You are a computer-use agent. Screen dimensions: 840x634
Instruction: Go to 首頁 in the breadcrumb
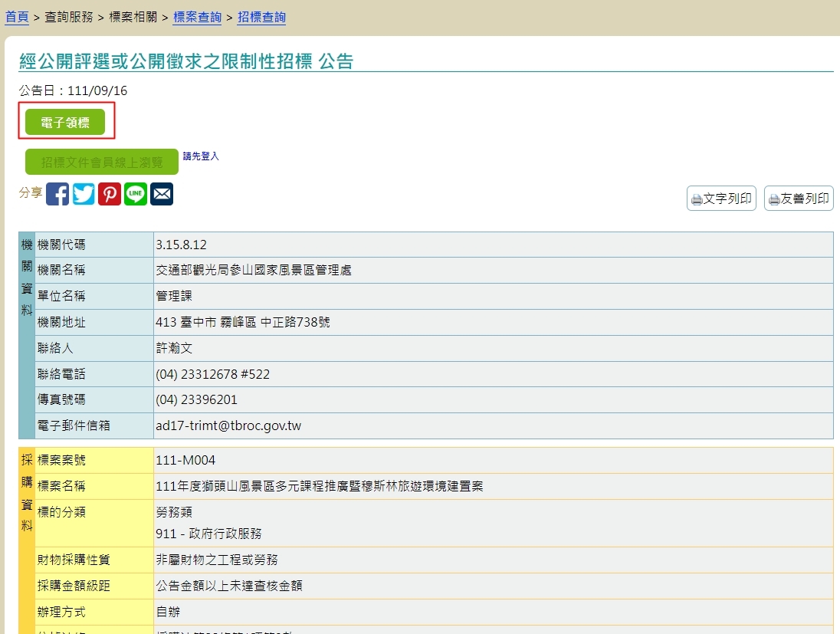coord(17,17)
